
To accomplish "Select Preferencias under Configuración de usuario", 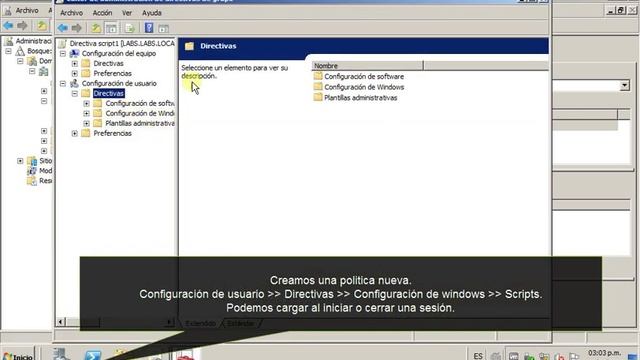I will point(112,133).
